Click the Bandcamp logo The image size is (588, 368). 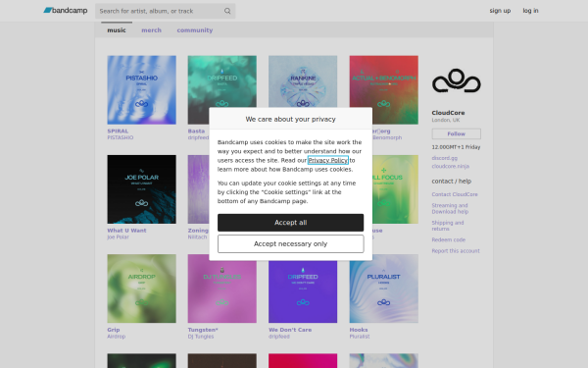click(x=66, y=11)
